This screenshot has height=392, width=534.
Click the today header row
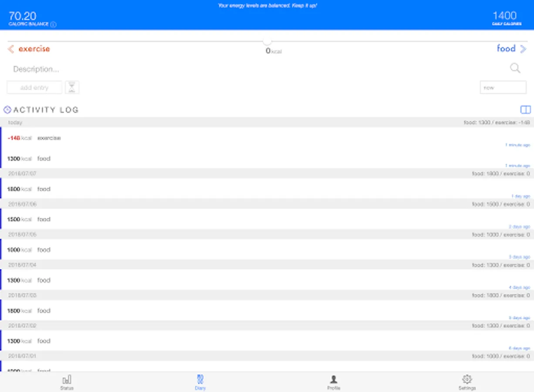click(267, 122)
